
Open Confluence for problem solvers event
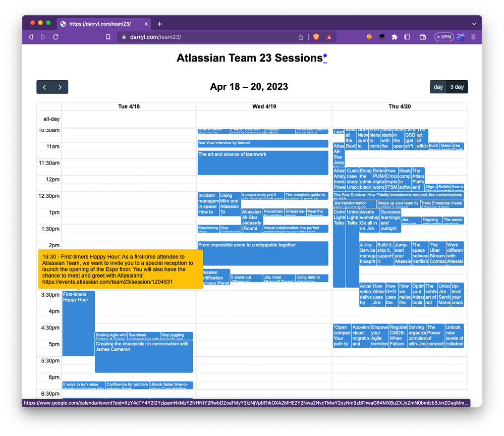(127, 386)
